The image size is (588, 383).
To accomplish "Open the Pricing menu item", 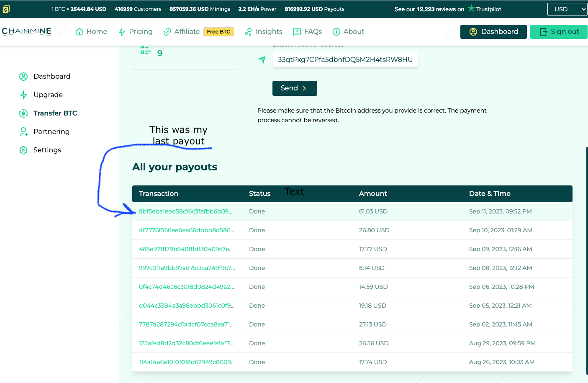I will (136, 32).
